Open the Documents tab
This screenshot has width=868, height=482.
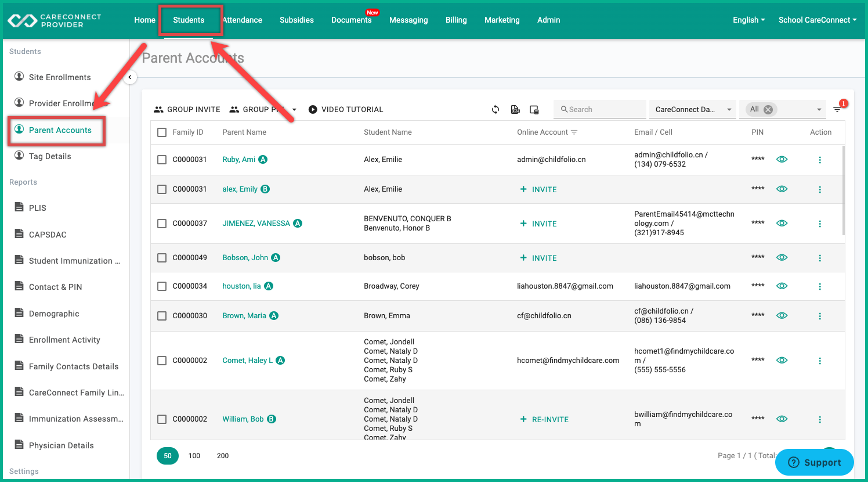click(x=351, y=20)
